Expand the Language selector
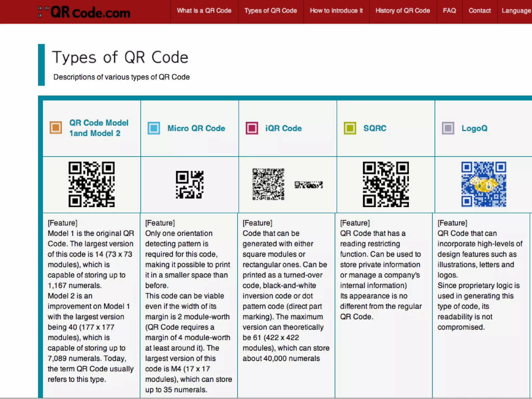The height and width of the screenshot is (399, 532). coord(516,11)
